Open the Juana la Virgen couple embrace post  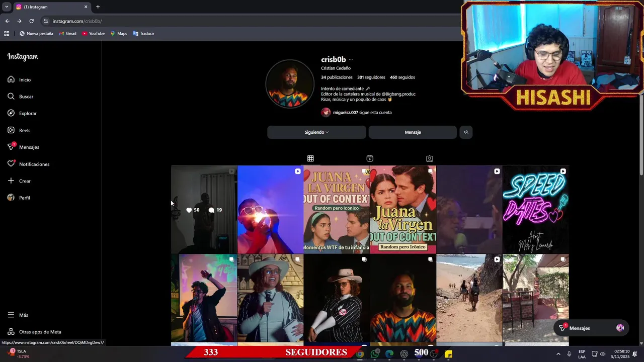pos(403,210)
